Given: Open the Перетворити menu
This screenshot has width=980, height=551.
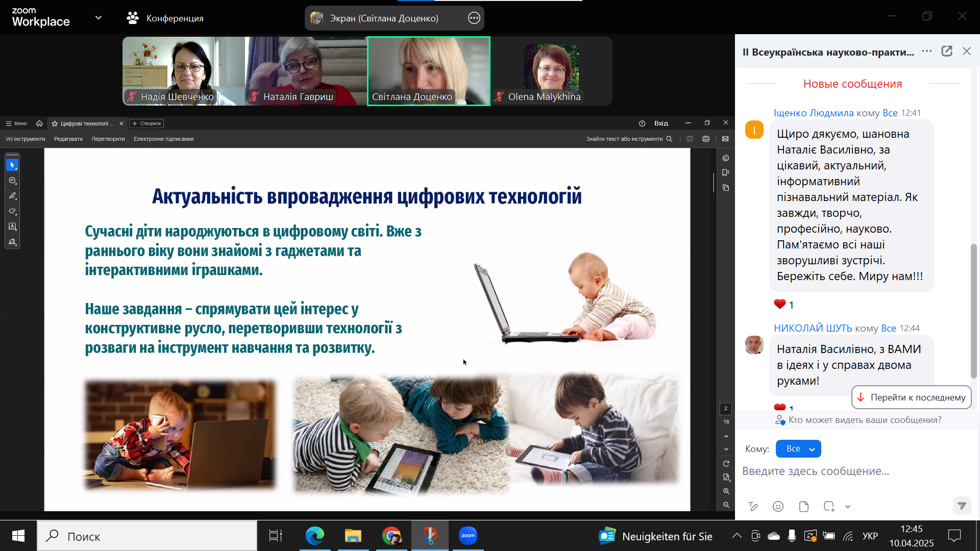Looking at the screenshot, I should pyautogui.click(x=108, y=139).
